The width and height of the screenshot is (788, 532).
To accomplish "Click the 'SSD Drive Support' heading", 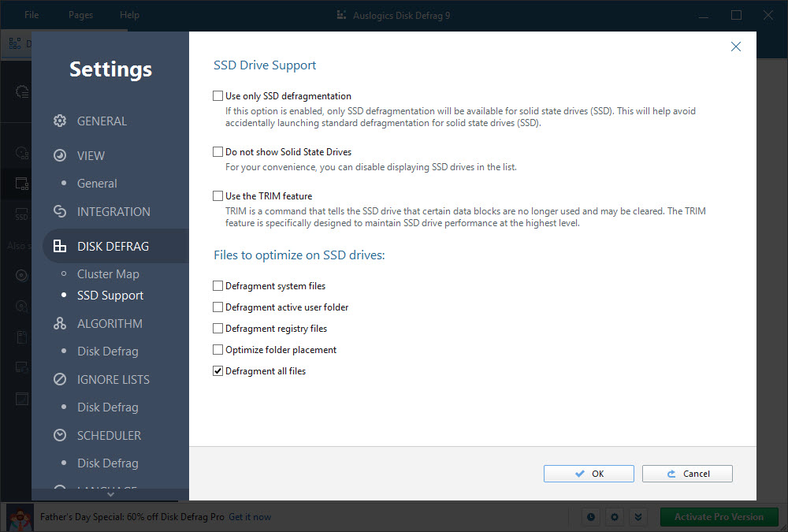I will point(265,65).
